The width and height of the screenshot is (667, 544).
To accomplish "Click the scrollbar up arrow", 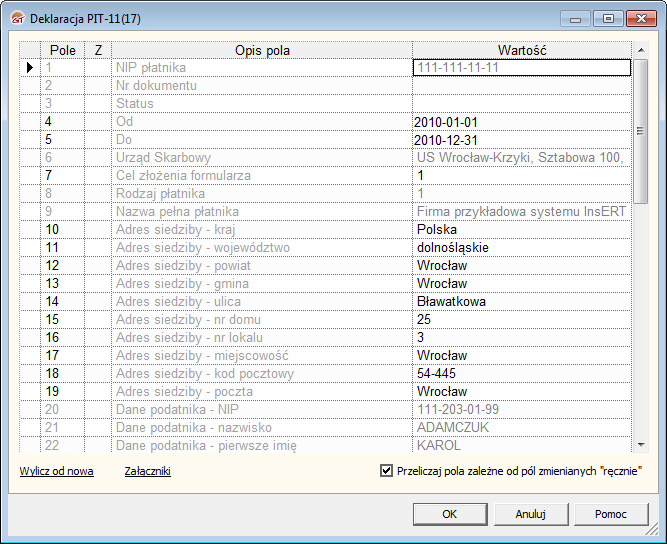I will [640, 49].
